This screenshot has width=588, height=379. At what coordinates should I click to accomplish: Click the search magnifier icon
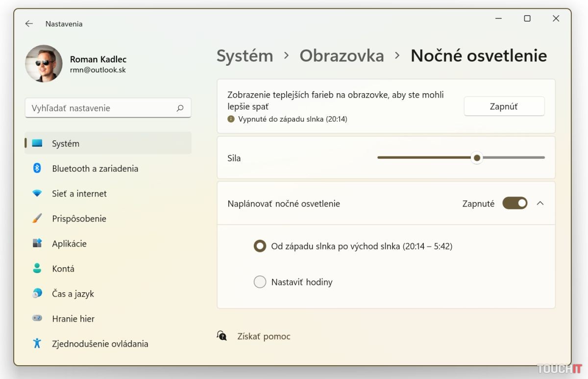(x=180, y=108)
